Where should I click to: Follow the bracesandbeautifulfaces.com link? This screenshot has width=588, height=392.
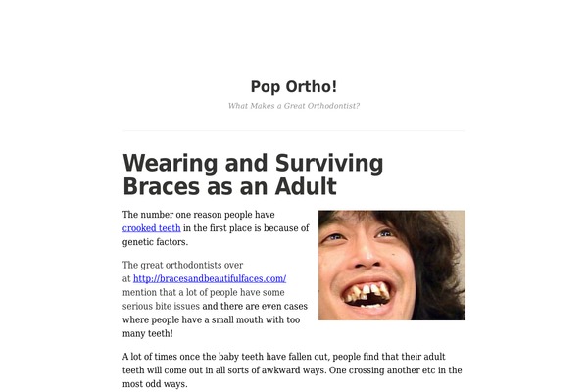[x=210, y=278]
